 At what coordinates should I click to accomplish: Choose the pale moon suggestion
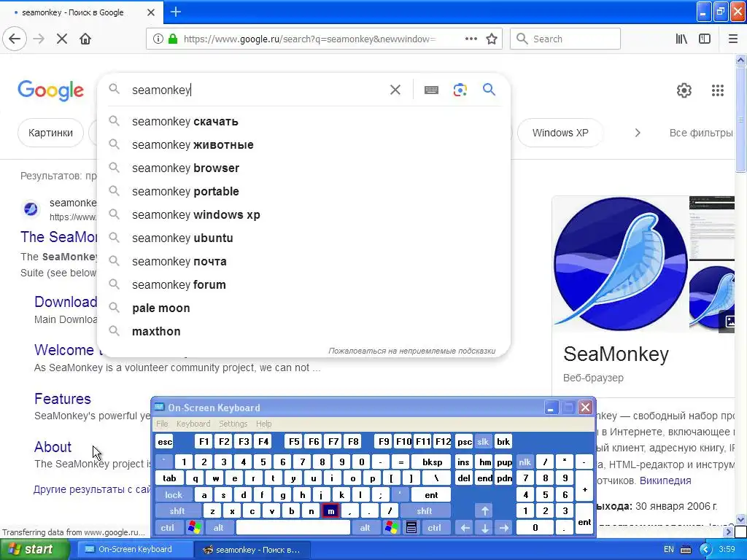[304, 308]
